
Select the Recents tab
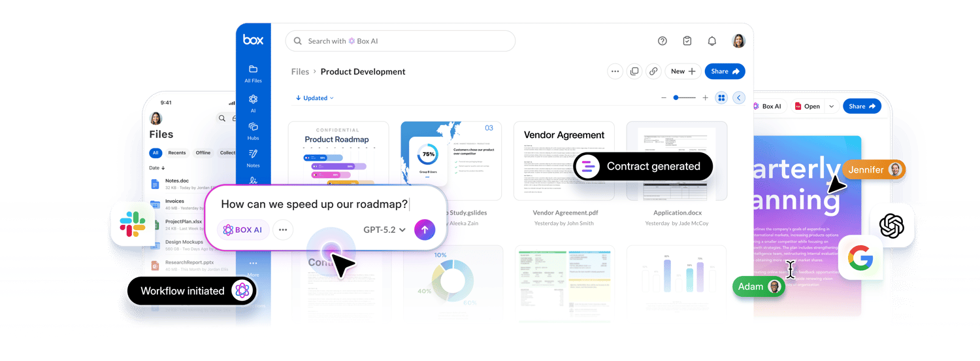(x=177, y=153)
